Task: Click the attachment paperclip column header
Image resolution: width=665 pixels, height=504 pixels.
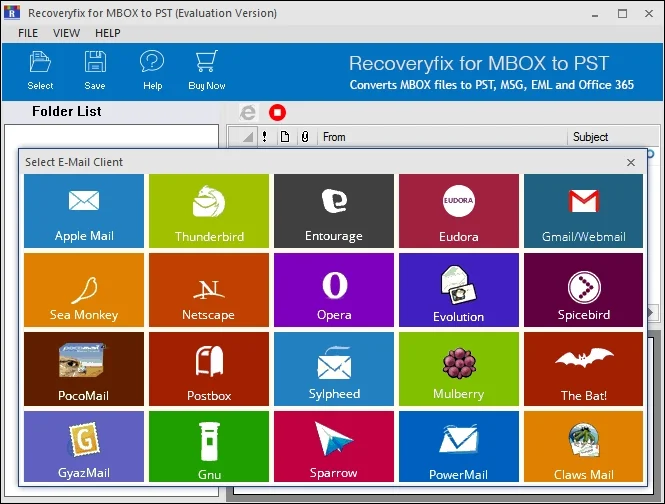Action: (305, 137)
